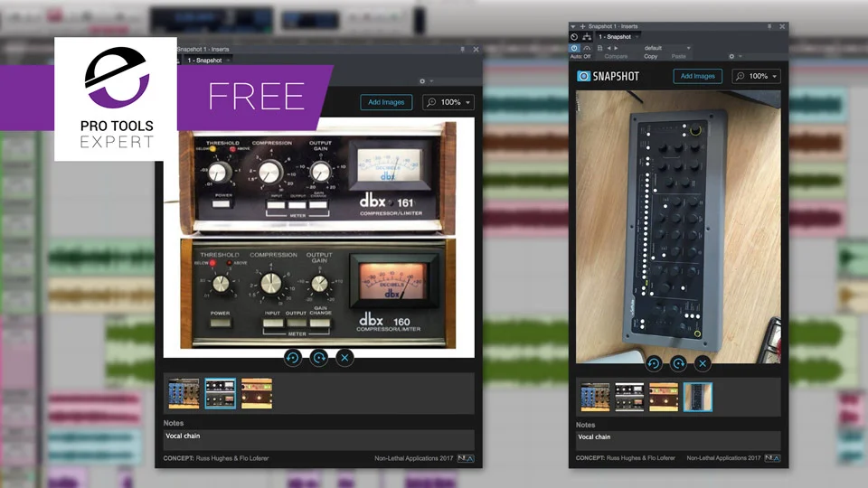Screen dimensions: 868x488
Task: Pin the right Snapshot plugin window
Action: [x=769, y=26]
